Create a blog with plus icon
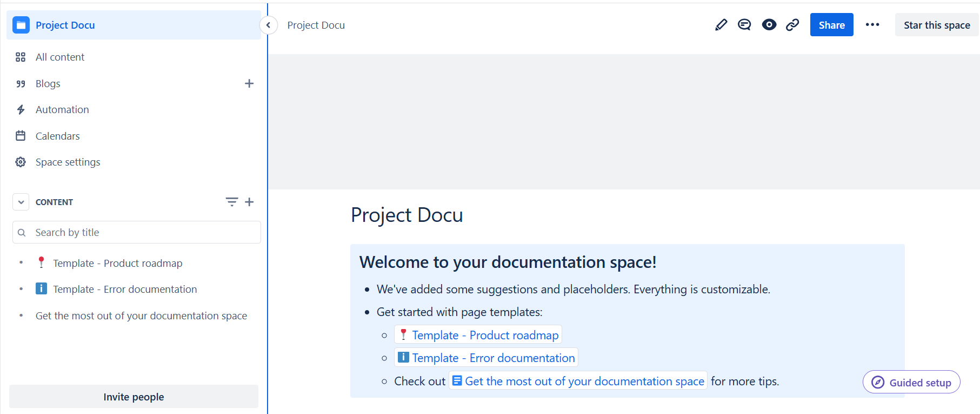The image size is (980, 414). 249,83
